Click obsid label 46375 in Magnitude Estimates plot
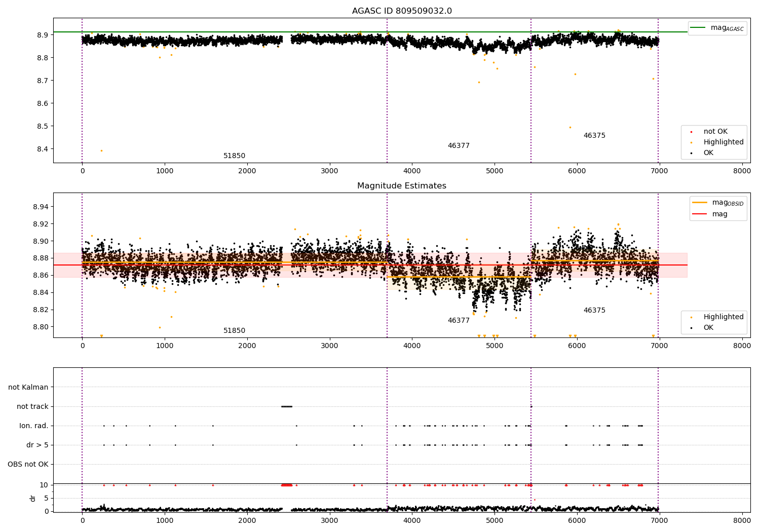Screen dimensions: 760x532 click(594, 311)
